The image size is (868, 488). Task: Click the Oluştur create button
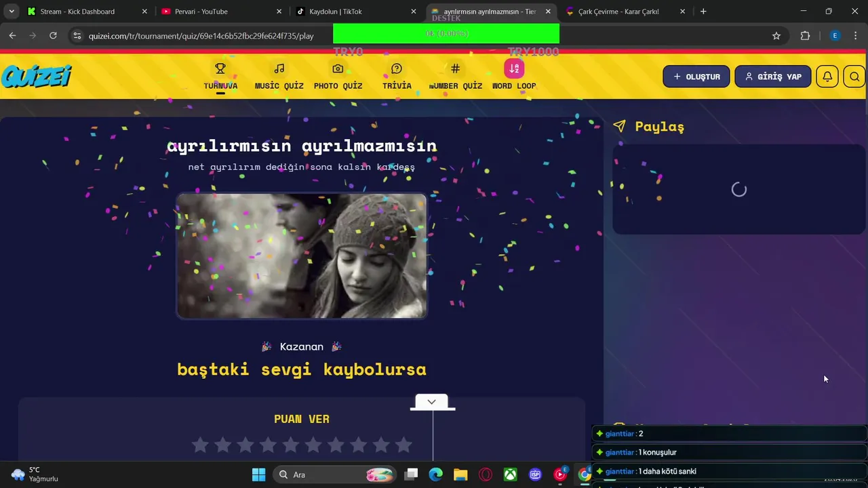tap(696, 77)
